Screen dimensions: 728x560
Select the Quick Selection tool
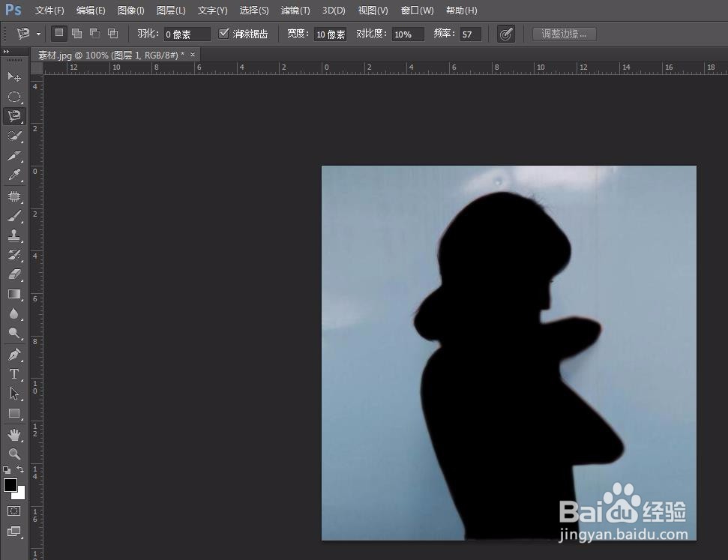pos(14,136)
